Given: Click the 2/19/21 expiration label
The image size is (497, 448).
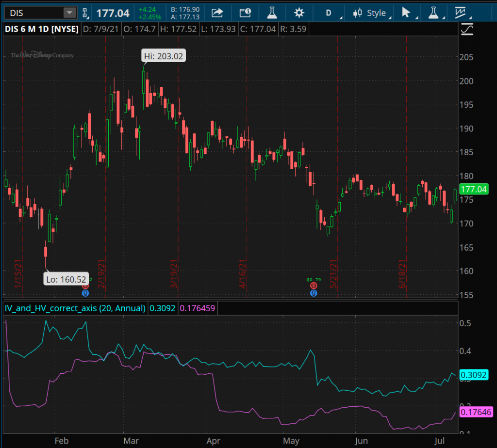Looking at the screenshot, I should click(x=101, y=274).
